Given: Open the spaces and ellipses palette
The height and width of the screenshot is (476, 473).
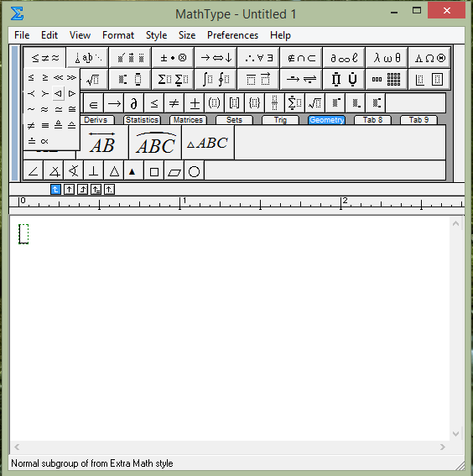Looking at the screenshot, I should point(87,58).
